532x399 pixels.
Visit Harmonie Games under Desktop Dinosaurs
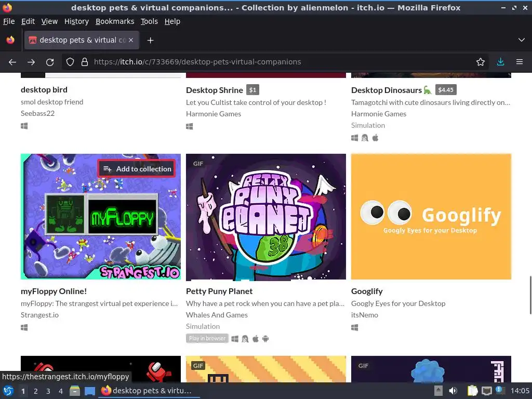pos(379,114)
